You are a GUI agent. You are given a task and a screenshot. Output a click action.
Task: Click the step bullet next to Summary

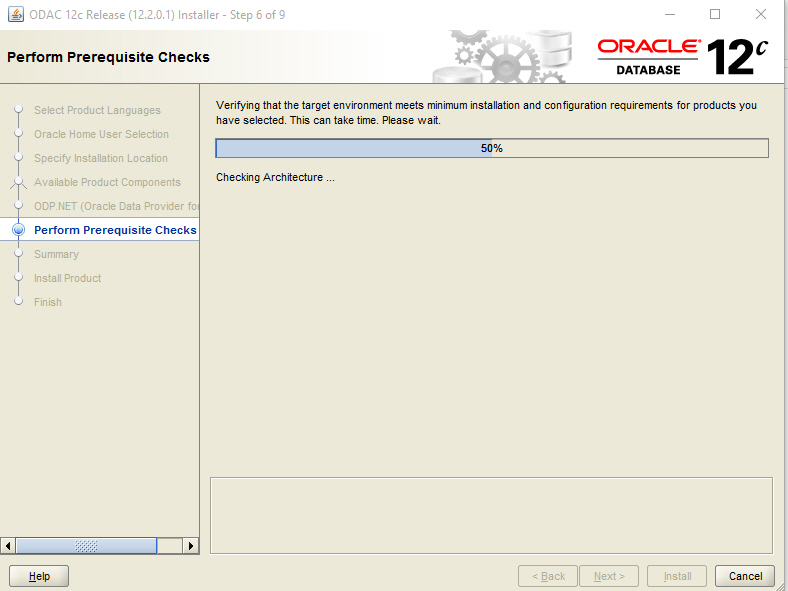(19, 253)
